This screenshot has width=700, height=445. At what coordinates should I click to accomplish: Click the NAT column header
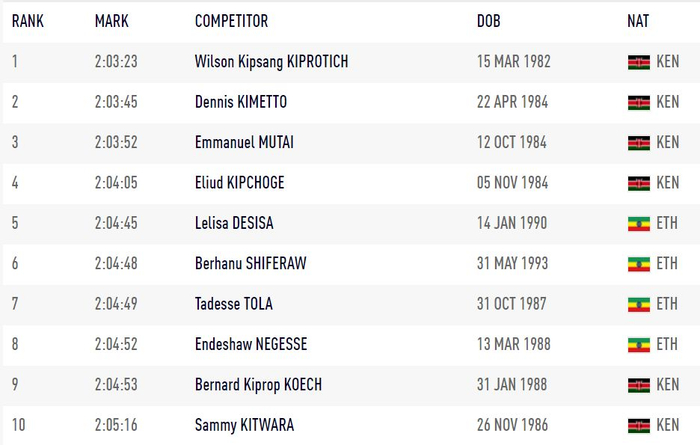(638, 21)
